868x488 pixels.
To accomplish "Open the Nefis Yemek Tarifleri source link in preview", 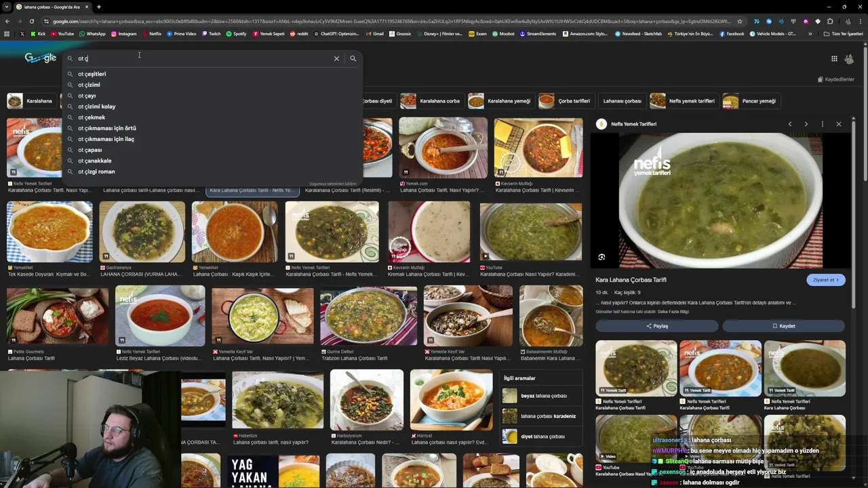I will 627,124.
